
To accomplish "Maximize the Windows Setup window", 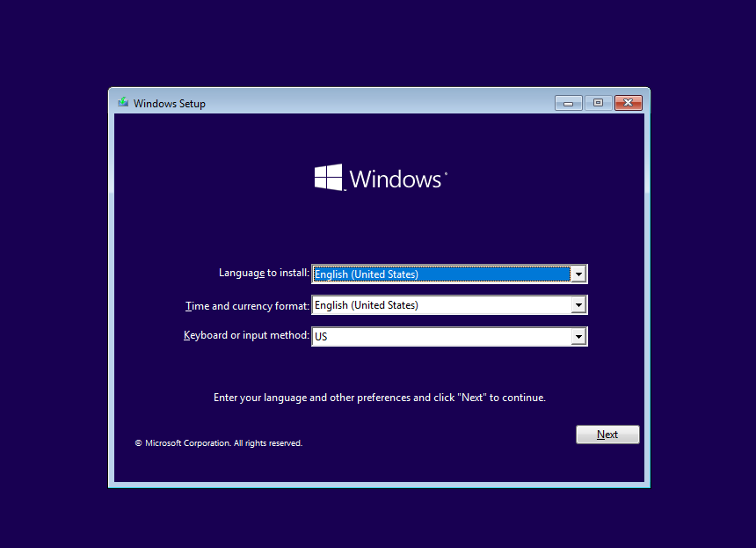I will click(x=598, y=103).
